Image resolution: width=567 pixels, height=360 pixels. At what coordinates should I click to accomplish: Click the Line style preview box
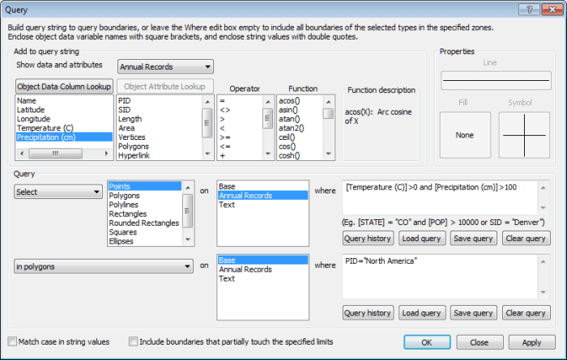click(x=496, y=80)
